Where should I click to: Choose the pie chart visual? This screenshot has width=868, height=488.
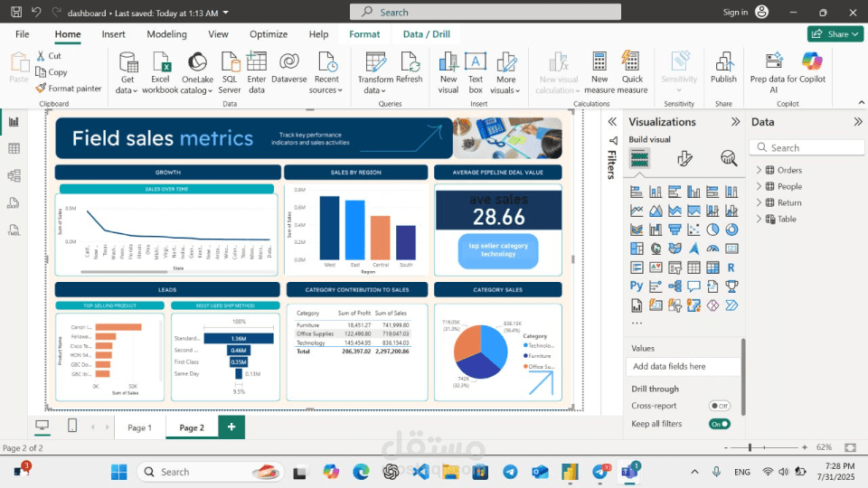coord(712,230)
